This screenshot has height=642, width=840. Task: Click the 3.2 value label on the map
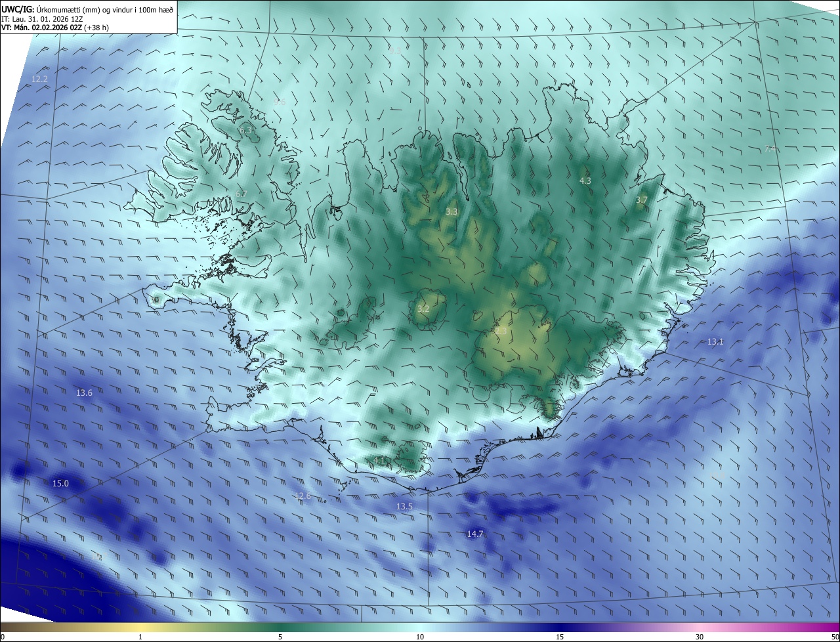tap(423, 309)
